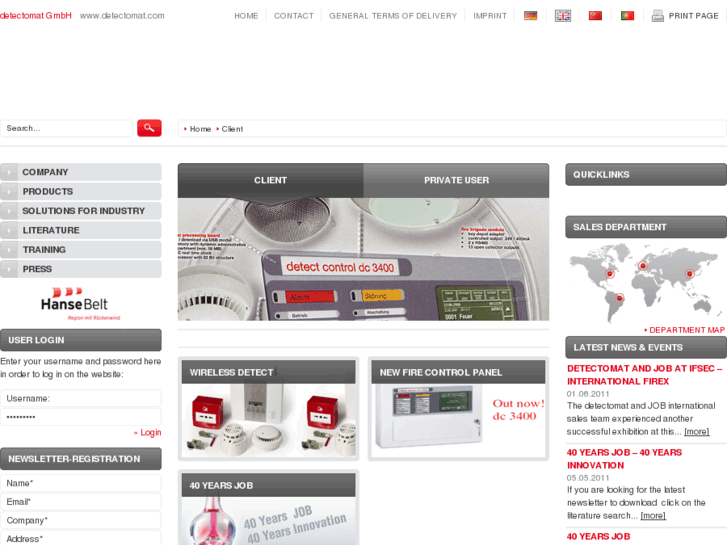Viewport: 727px width, 545px height.
Task: Switch to the Client tab
Action: pyautogui.click(x=270, y=180)
